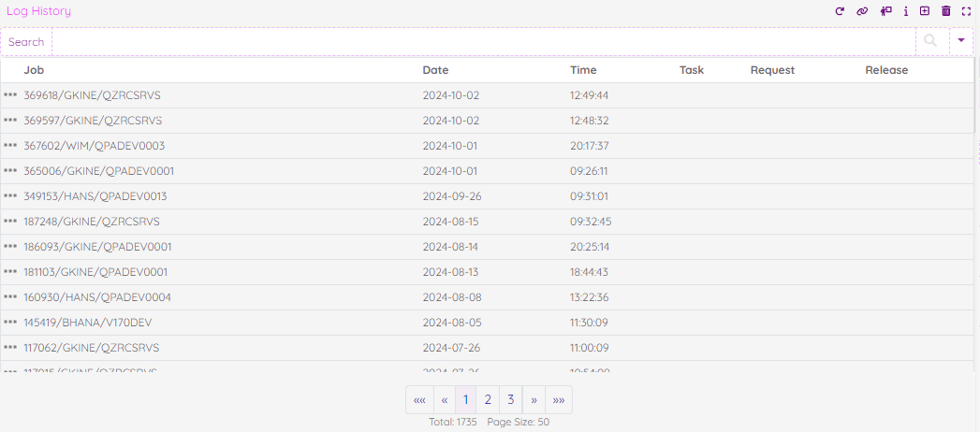Click the magnifying glass search icon

tap(930, 41)
